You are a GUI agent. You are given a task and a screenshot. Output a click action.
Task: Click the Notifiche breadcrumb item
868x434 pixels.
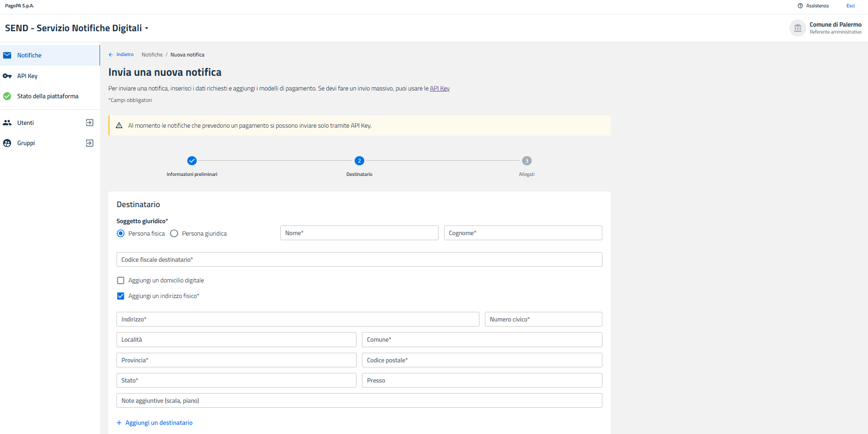[152, 55]
